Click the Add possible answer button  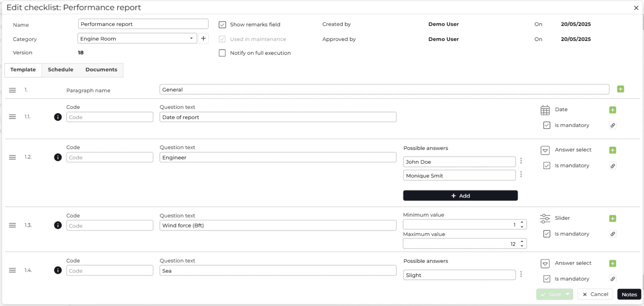[x=460, y=196]
